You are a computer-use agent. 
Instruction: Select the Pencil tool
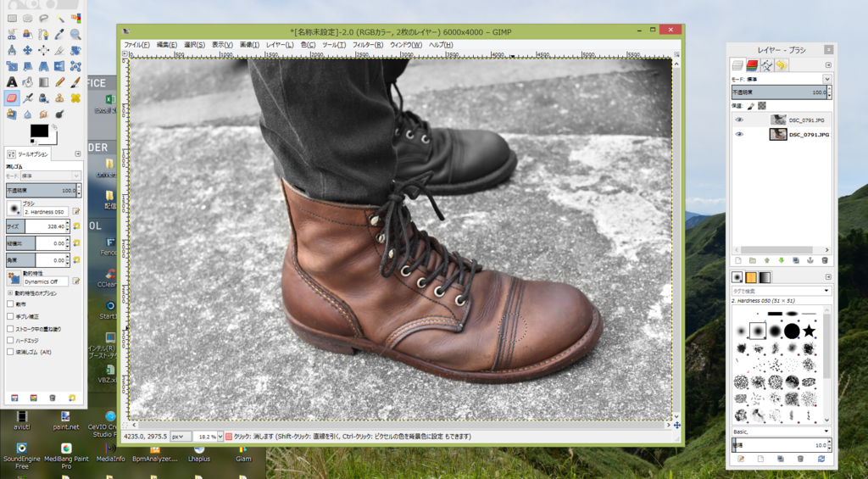[x=60, y=82]
